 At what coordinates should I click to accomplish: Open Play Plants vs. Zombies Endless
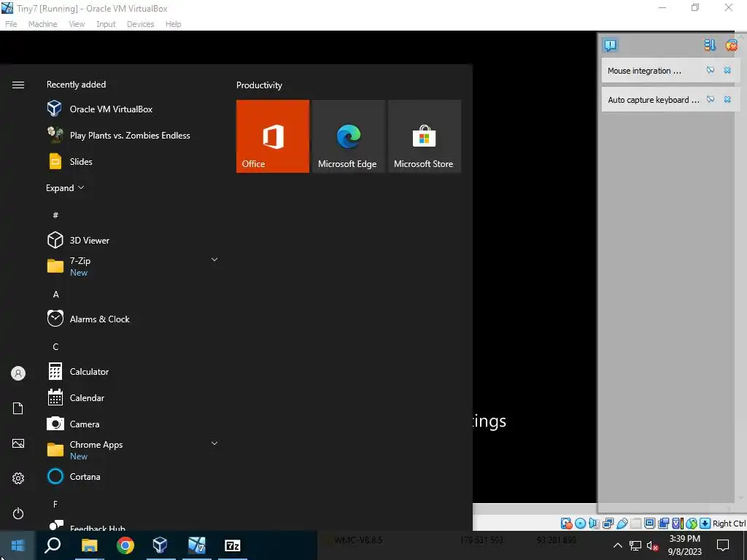[132, 135]
